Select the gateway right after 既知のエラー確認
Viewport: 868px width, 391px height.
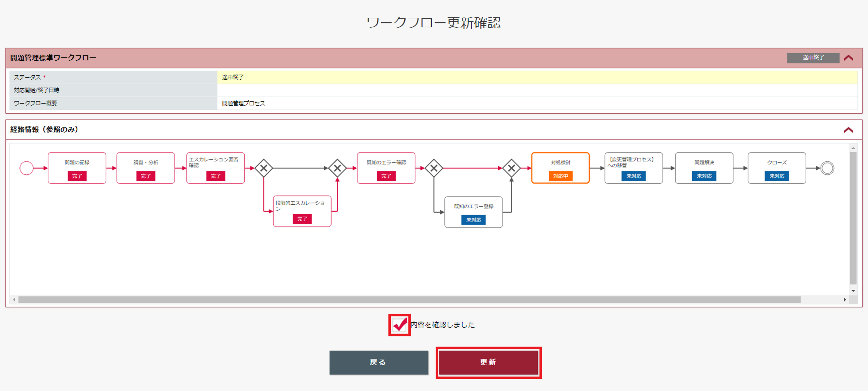(434, 168)
